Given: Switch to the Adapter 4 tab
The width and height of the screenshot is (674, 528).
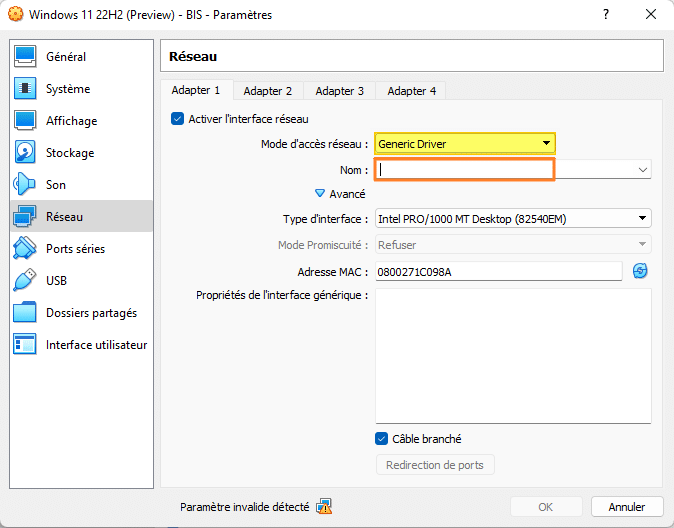Looking at the screenshot, I should (411, 91).
